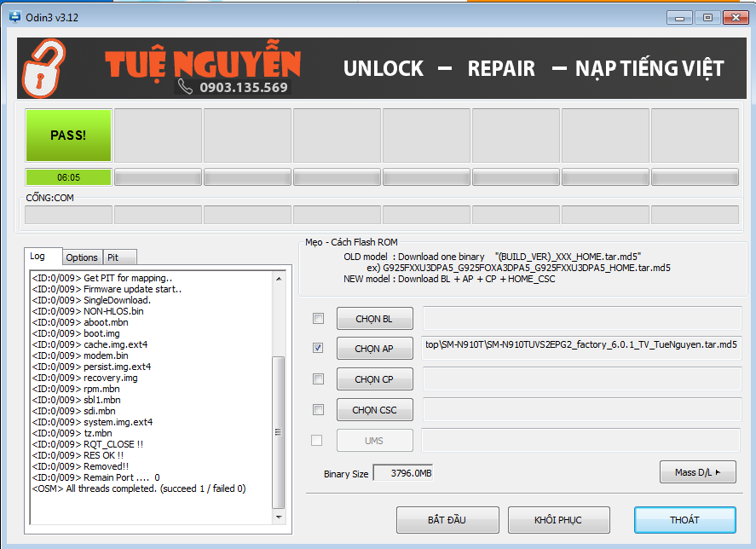Click the log scrollbar up arrow
The height and width of the screenshot is (549, 756).
pos(279,279)
